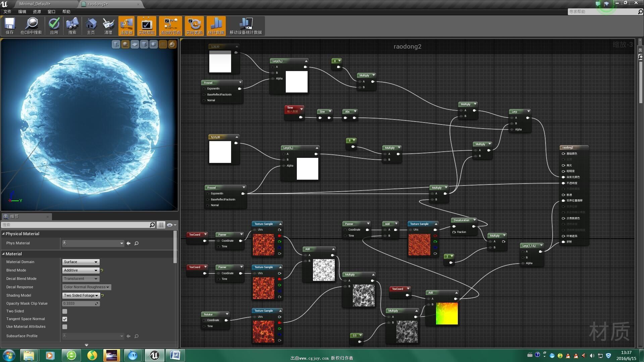This screenshot has width=644, height=362.
Task: Click the details panel vertical scrollbar
Action: coord(175,247)
